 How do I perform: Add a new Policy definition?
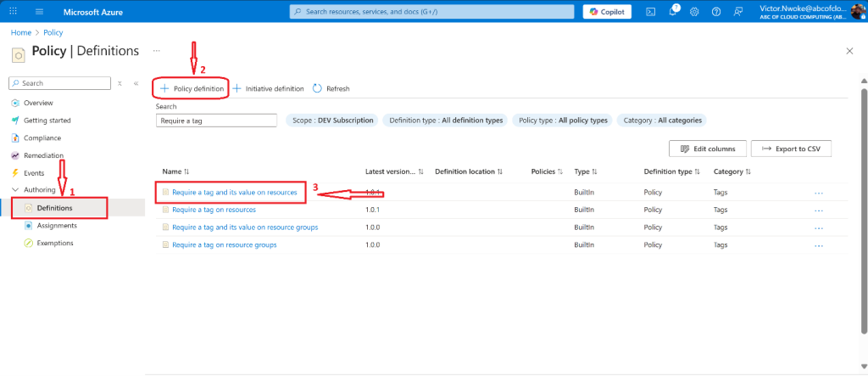[192, 89]
